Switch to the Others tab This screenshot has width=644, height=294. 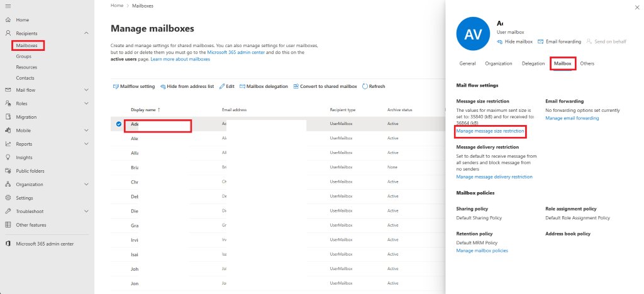pyautogui.click(x=587, y=63)
